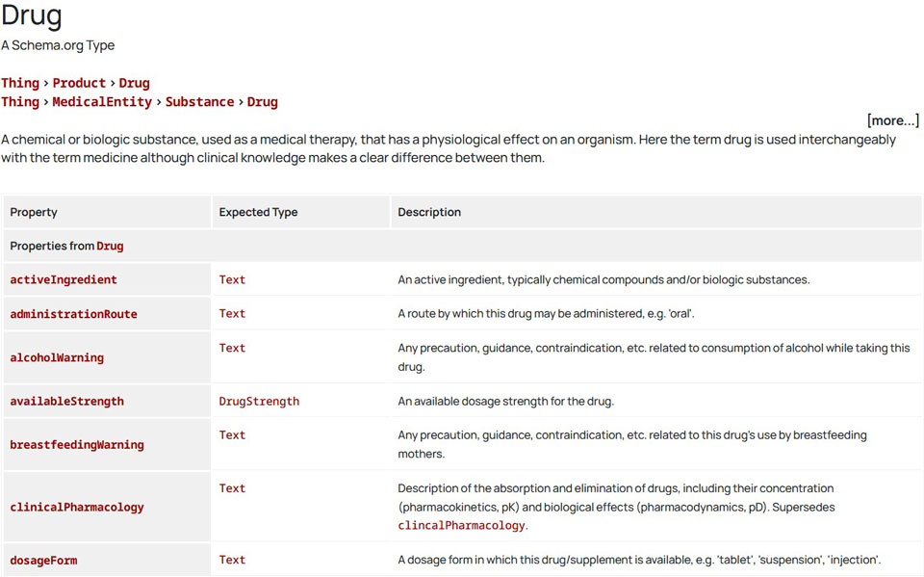Open the 'MedicalEntity' breadcrumb link
Viewport: 924px width, 577px height.
pyautogui.click(x=102, y=102)
